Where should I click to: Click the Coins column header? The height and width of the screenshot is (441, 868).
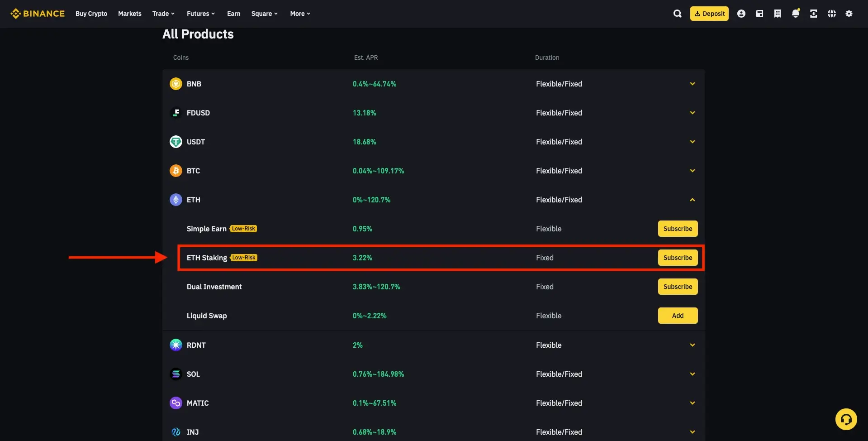coord(181,58)
